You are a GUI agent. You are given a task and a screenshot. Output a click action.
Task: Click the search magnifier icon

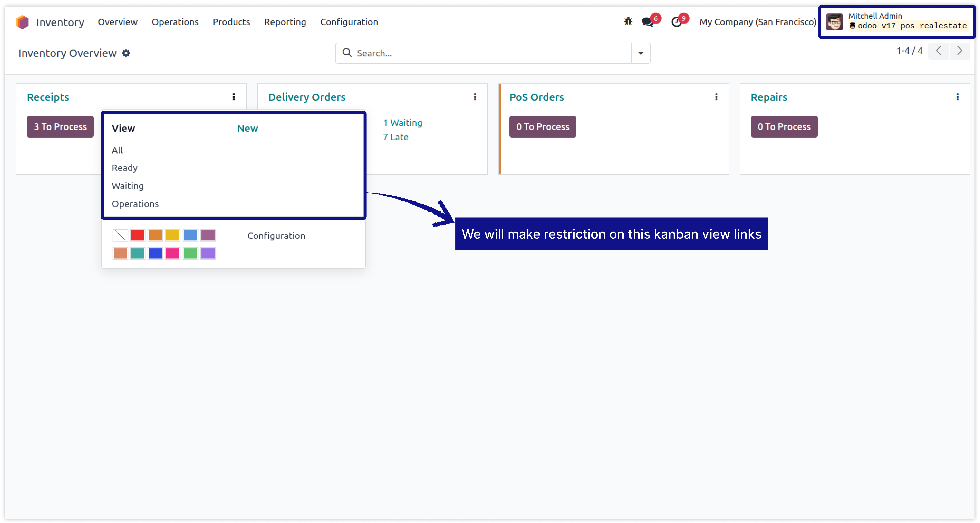(x=347, y=53)
